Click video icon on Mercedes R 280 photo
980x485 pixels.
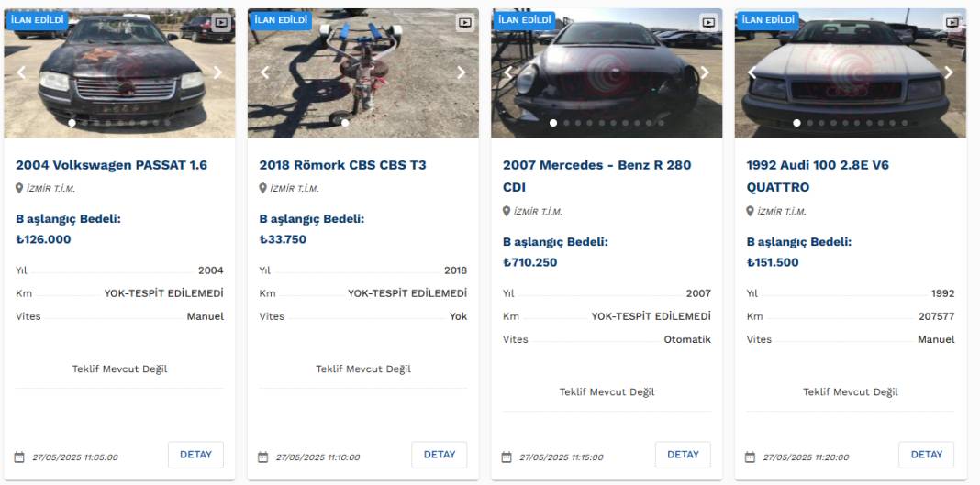coord(708,23)
